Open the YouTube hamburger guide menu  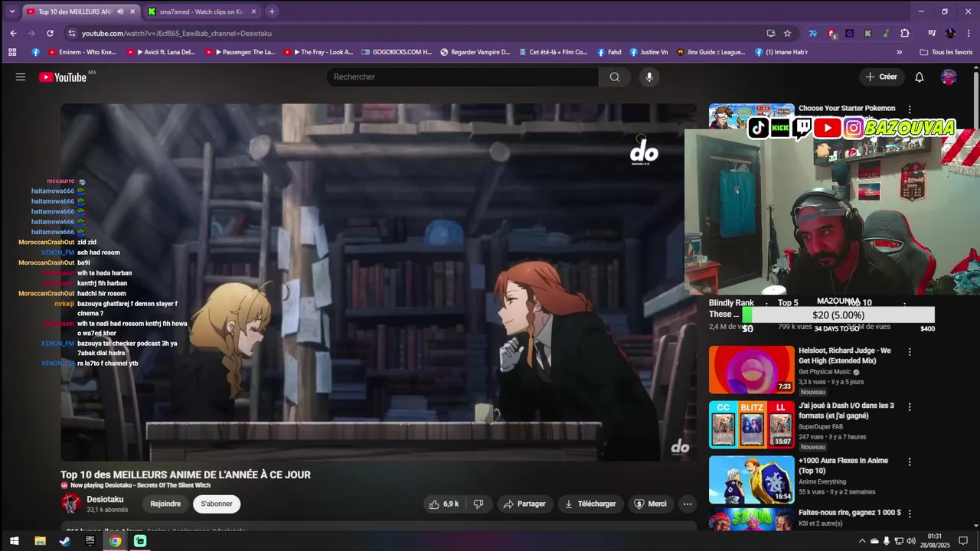(x=21, y=77)
